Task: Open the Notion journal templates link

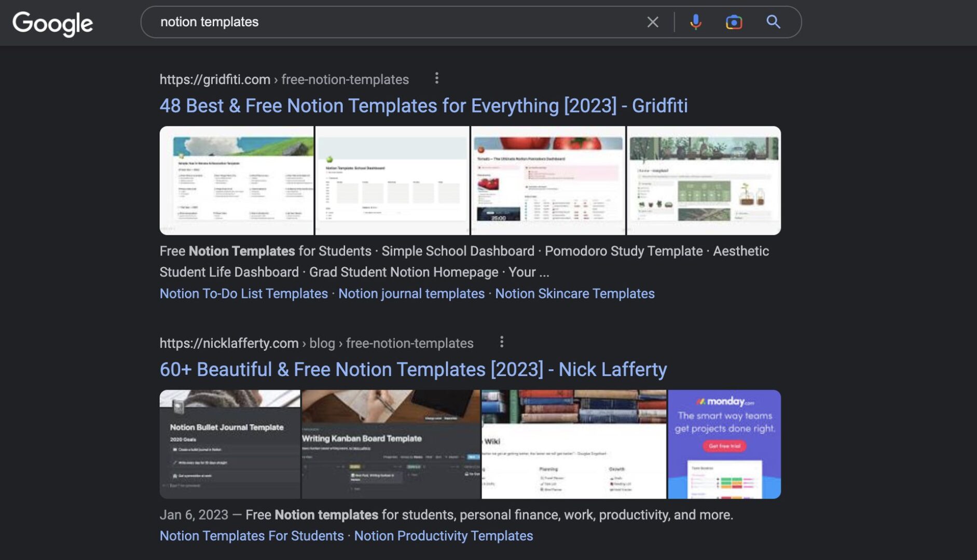Action: (411, 293)
